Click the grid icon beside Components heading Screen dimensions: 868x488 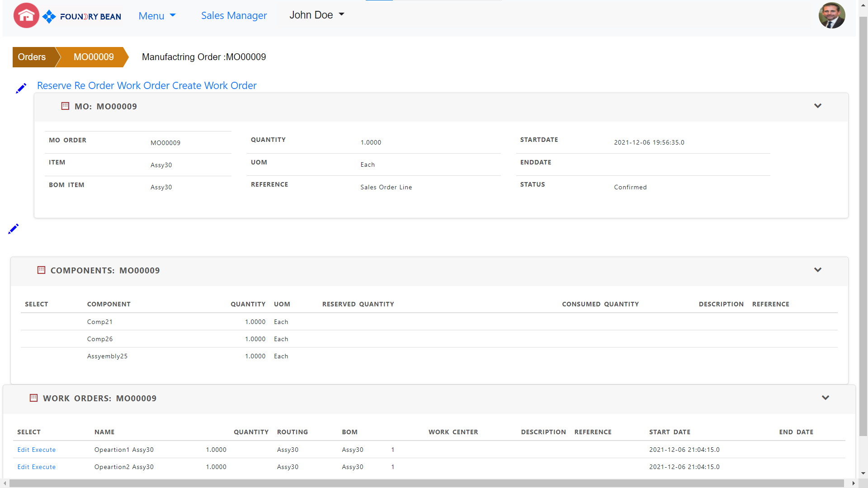41,270
